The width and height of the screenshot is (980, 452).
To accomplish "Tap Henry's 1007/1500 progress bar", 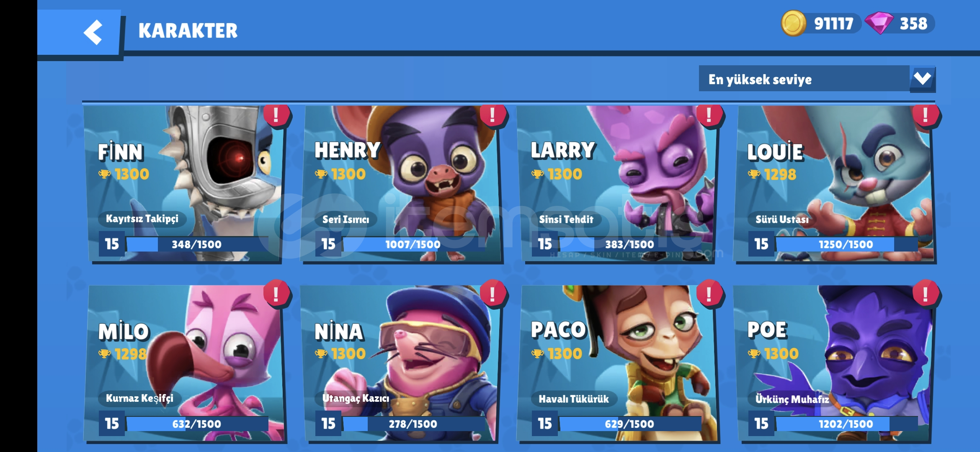I will pyautogui.click(x=413, y=244).
